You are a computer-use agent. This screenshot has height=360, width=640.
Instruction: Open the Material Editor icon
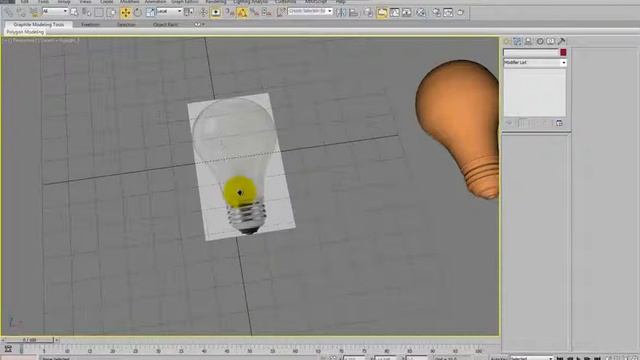pos(420,13)
